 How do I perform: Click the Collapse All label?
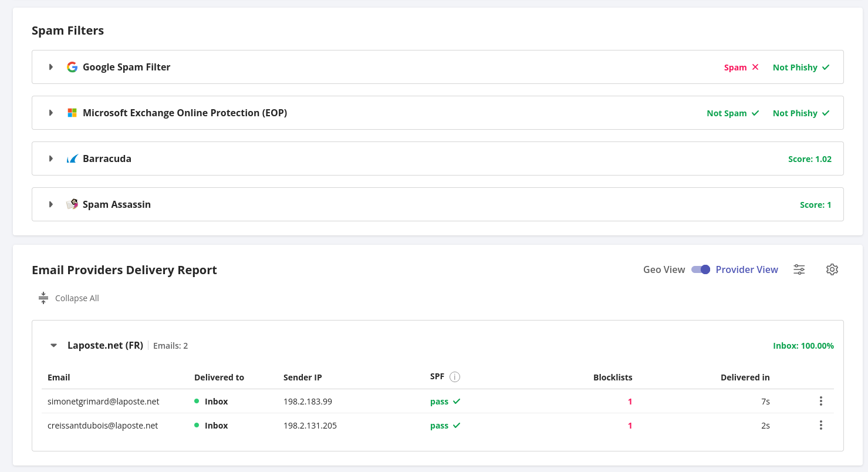pos(77,298)
